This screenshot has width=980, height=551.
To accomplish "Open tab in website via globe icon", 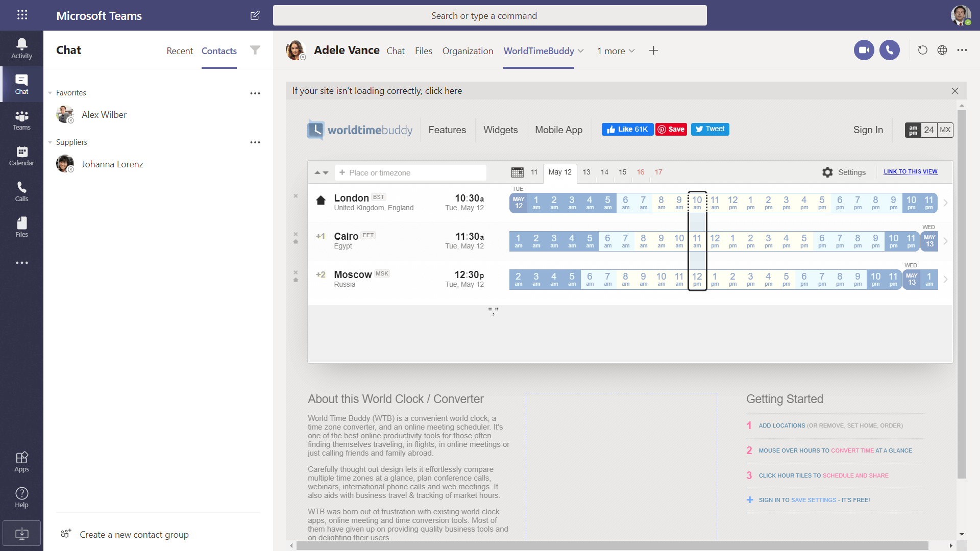I will click(942, 50).
